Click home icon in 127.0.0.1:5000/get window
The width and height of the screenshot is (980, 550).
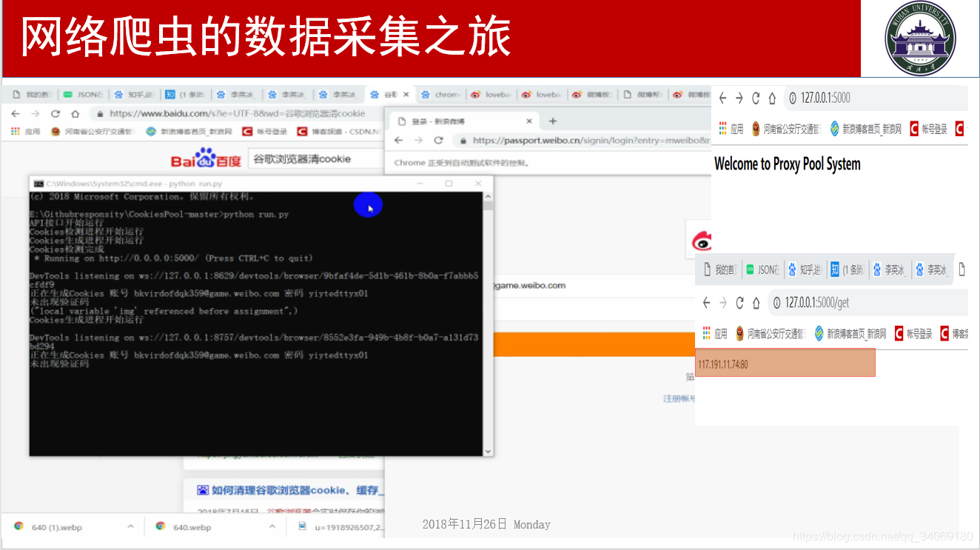pos(756,303)
